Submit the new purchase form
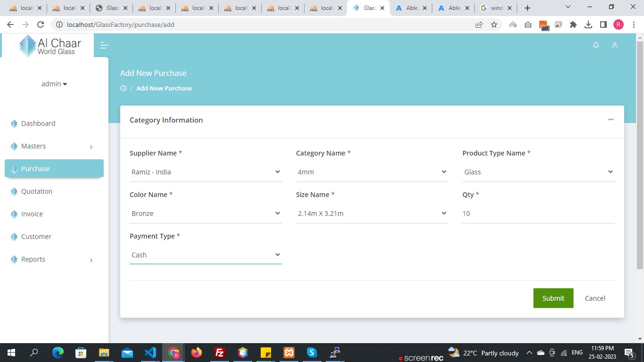Screen dimensions: 644x362 pyautogui.click(x=553, y=298)
